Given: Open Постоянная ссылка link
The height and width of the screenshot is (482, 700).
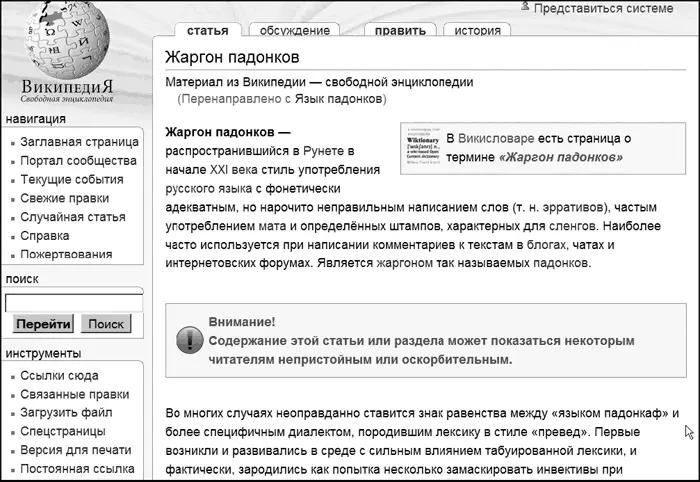Looking at the screenshot, I should coord(78,469).
